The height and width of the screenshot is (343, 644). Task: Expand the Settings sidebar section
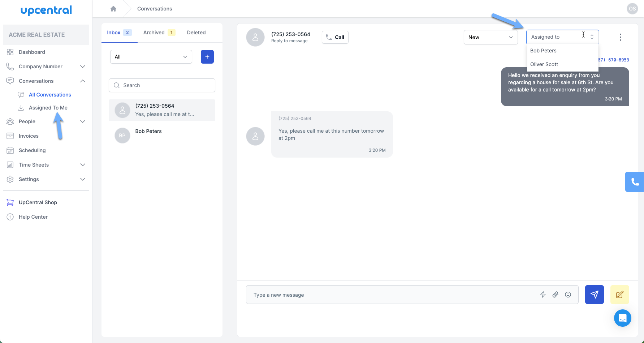[x=83, y=179]
